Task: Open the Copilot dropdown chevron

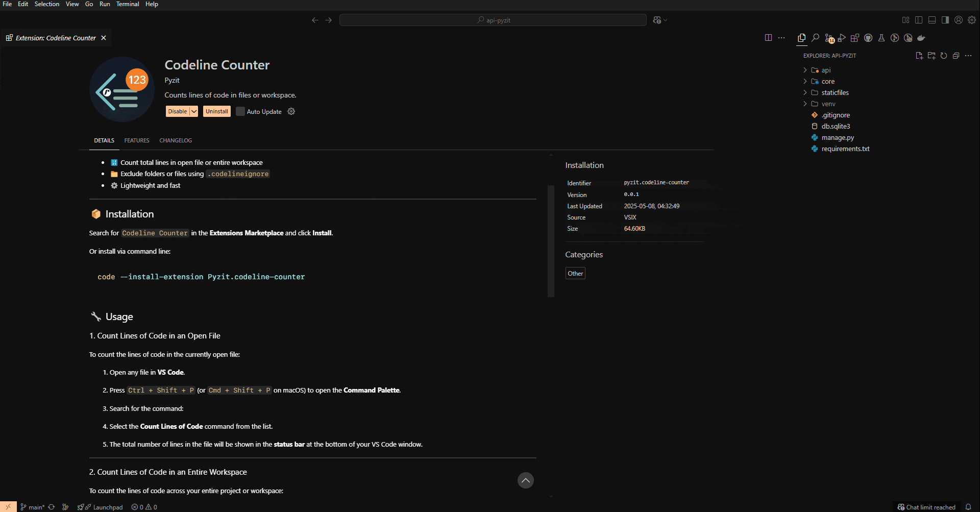Action: (x=665, y=20)
